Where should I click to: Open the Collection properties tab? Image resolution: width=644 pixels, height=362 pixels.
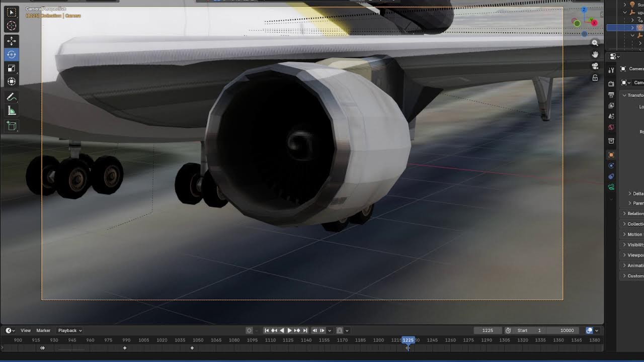coord(611,141)
